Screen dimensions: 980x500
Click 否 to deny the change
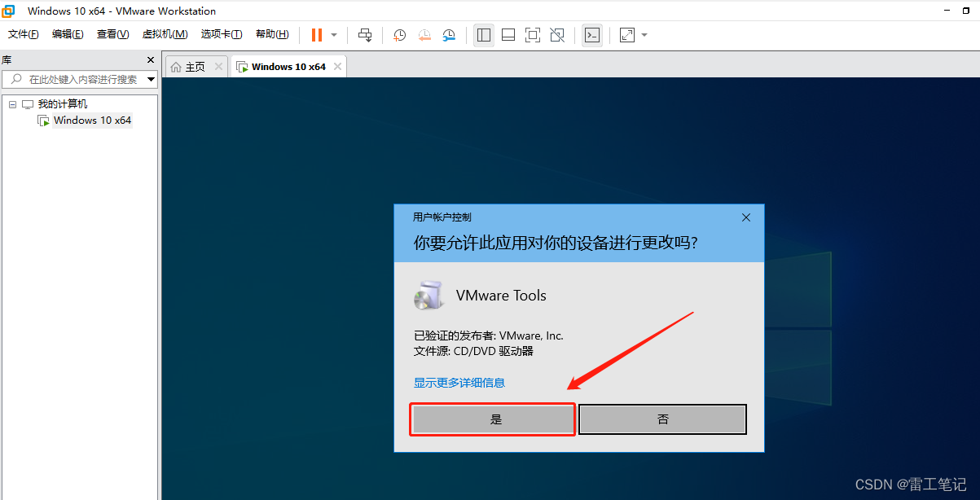point(663,419)
